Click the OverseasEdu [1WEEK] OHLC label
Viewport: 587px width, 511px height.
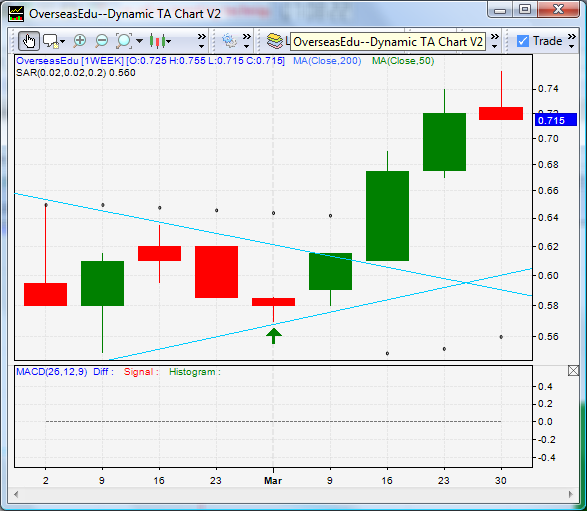(150, 61)
